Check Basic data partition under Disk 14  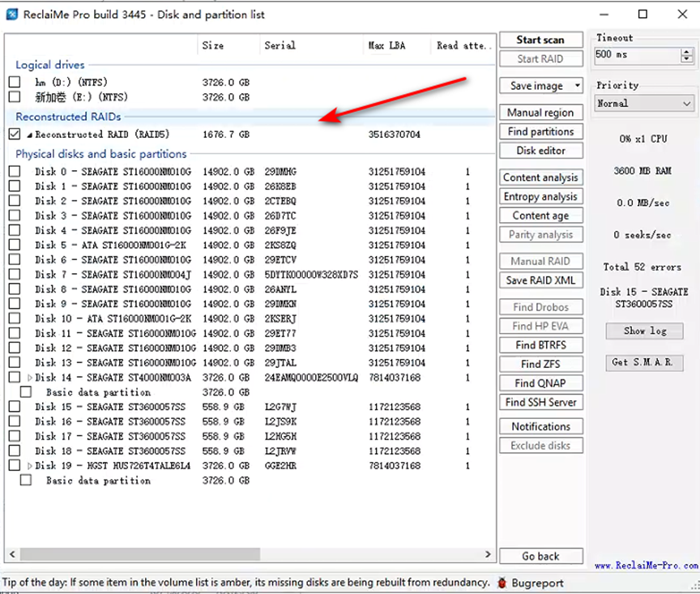pyautogui.click(x=26, y=392)
